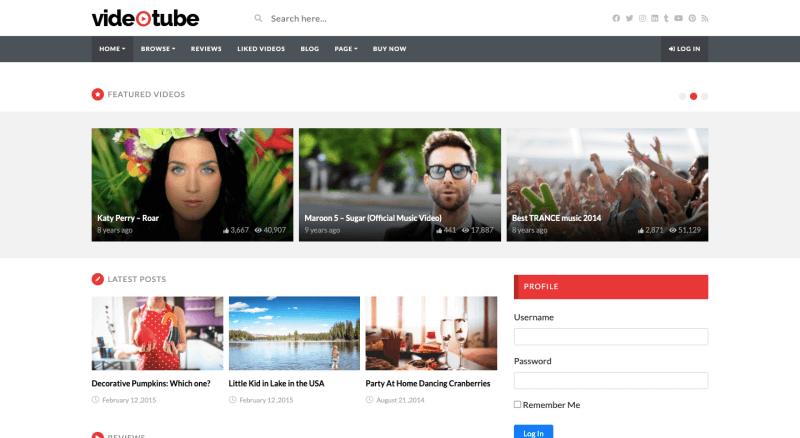Viewport: 800px width, 438px height.
Task: Click the Latest Posts heading text
Action: [137, 279]
